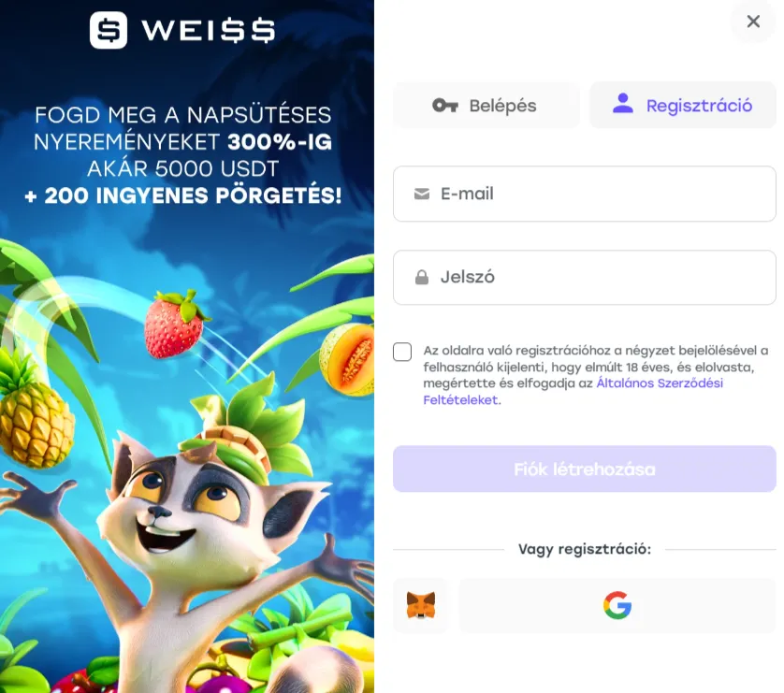Image resolution: width=784 pixels, height=693 pixels.
Task: Click the envelope icon in E-mail field
Action: pyautogui.click(x=422, y=194)
